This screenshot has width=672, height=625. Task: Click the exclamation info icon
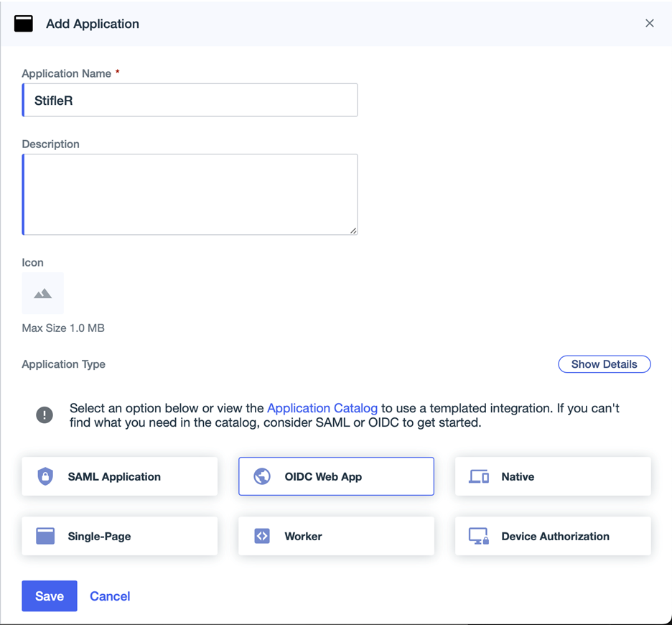coord(45,415)
